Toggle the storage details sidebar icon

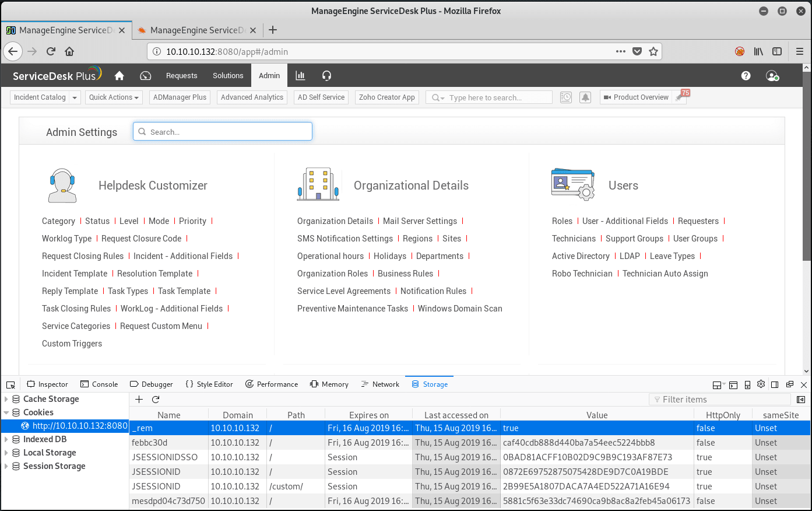click(801, 400)
